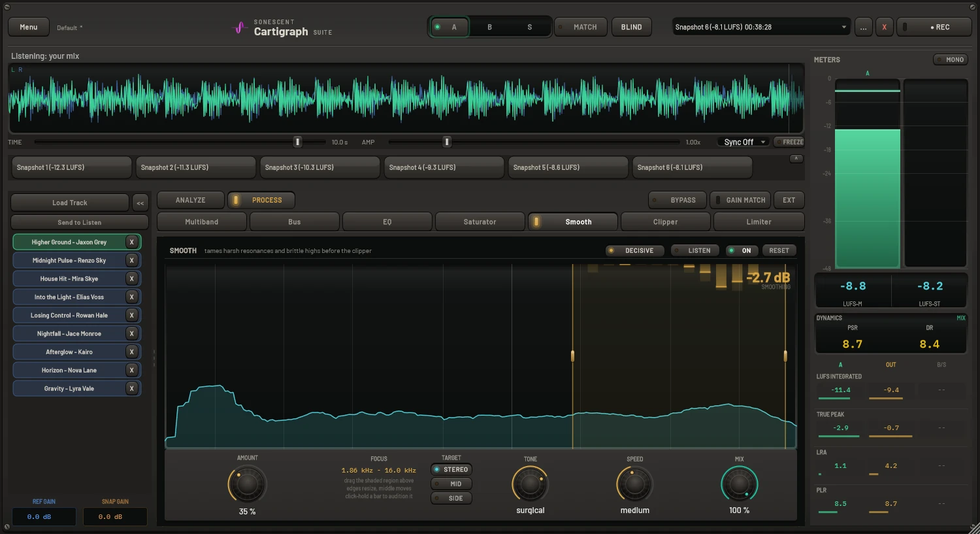
Task: Enable BYPASS for processing
Action: [x=677, y=200]
